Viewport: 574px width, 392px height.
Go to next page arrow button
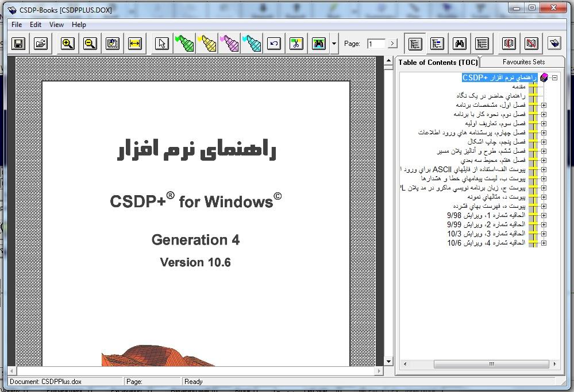tap(392, 44)
